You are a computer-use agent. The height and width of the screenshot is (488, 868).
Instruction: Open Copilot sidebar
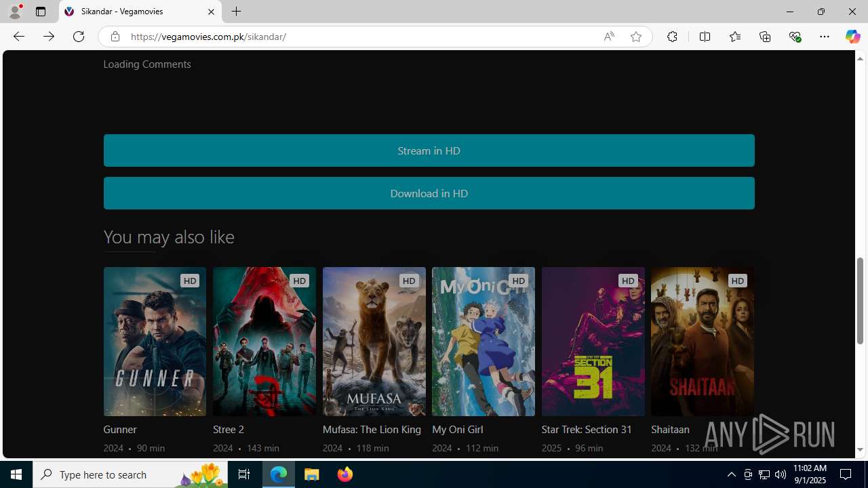tap(852, 37)
